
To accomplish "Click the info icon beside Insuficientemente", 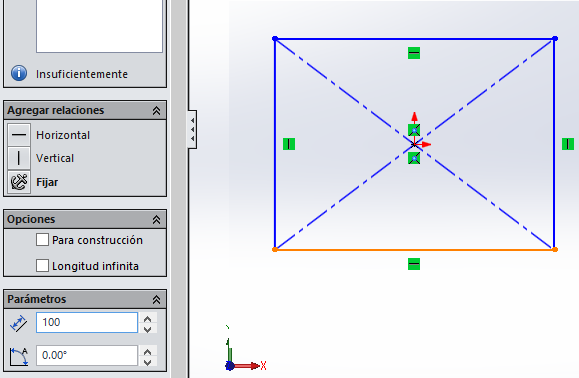I will click(19, 73).
